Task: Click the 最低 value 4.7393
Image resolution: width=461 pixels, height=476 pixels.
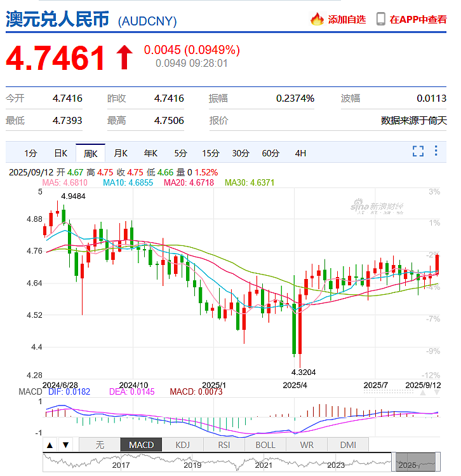Action: (x=67, y=121)
